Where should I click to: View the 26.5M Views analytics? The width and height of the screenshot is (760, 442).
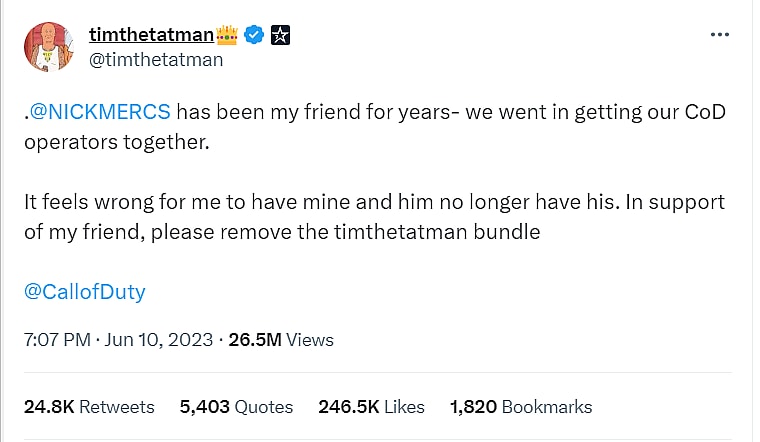(x=281, y=340)
